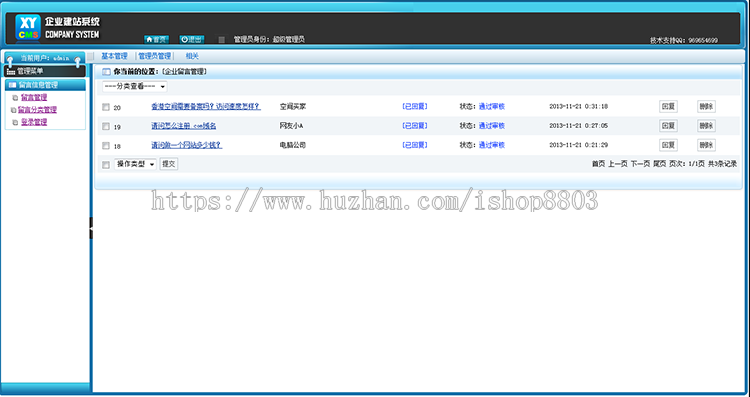The image size is (750, 397).
Task: Click the XY CMS logo
Action: point(28,27)
